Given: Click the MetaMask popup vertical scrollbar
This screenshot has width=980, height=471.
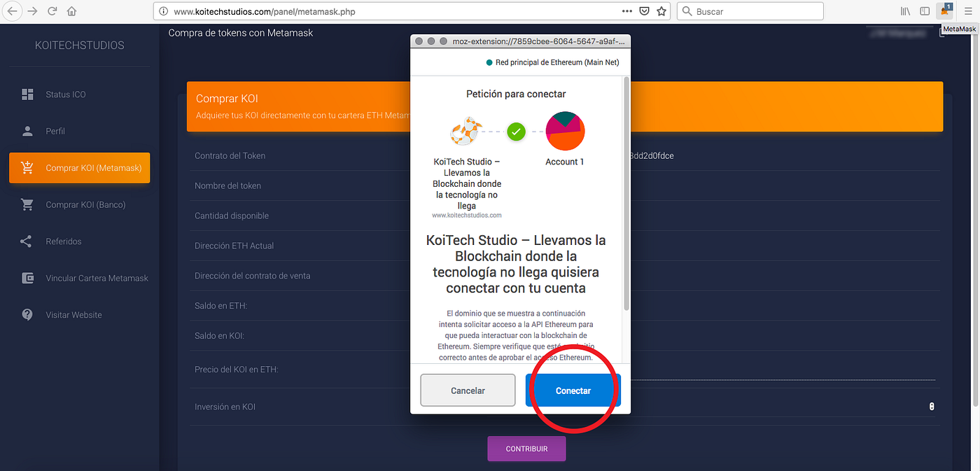Looking at the screenshot, I should (x=626, y=193).
